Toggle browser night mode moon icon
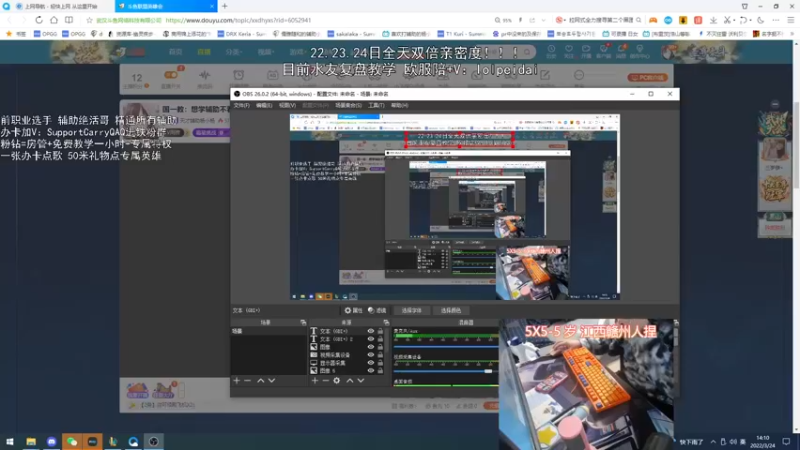This screenshot has height=450, width=800. (x=760, y=20)
